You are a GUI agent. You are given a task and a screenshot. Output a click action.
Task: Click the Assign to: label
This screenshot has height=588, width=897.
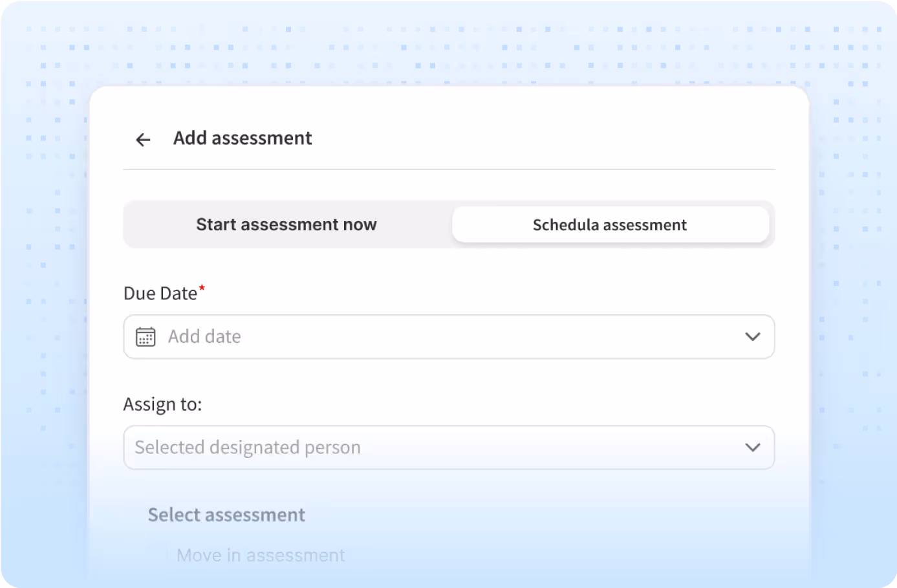[162, 404]
